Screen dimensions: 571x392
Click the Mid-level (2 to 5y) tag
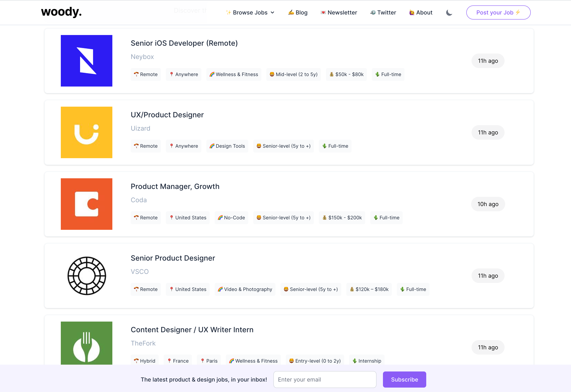point(294,74)
